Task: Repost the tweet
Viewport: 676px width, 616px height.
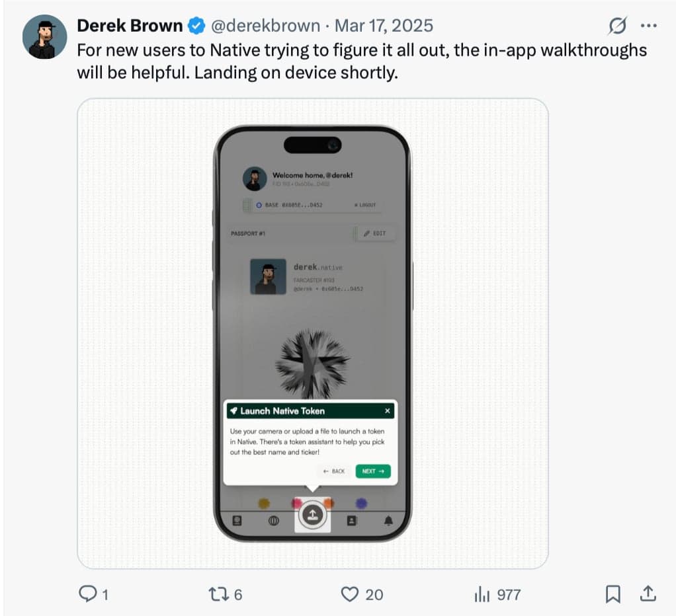Action: click(218, 594)
